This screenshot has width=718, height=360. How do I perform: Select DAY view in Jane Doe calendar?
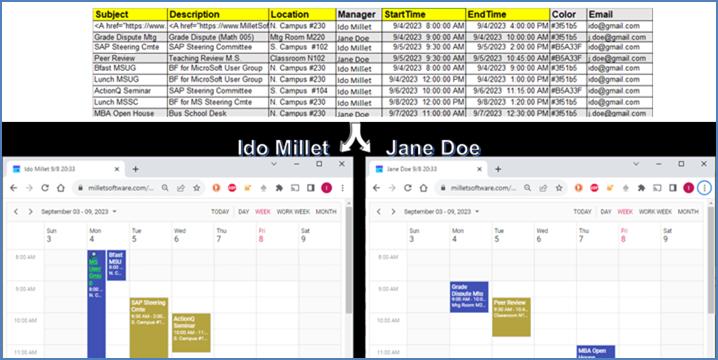pos(606,212)
